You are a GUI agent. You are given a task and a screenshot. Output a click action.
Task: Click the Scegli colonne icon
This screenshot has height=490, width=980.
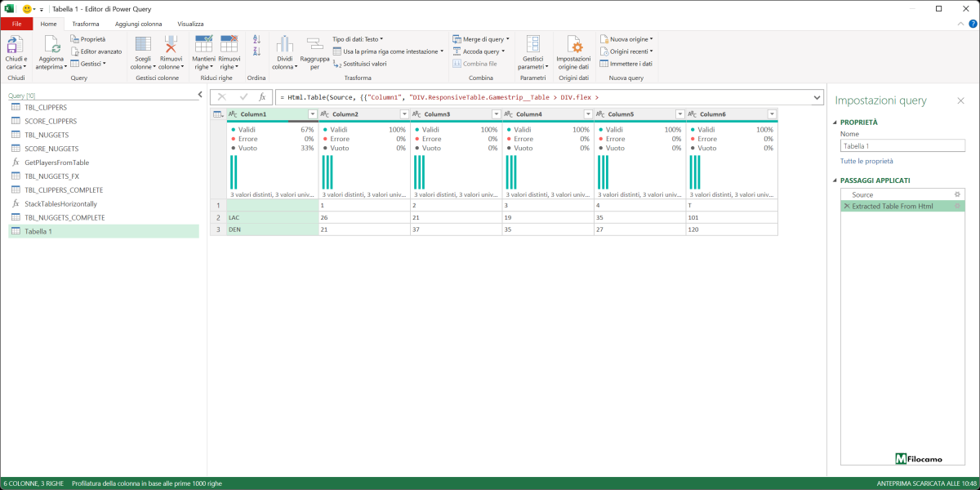pyautogui.click(x=143, y=44)
